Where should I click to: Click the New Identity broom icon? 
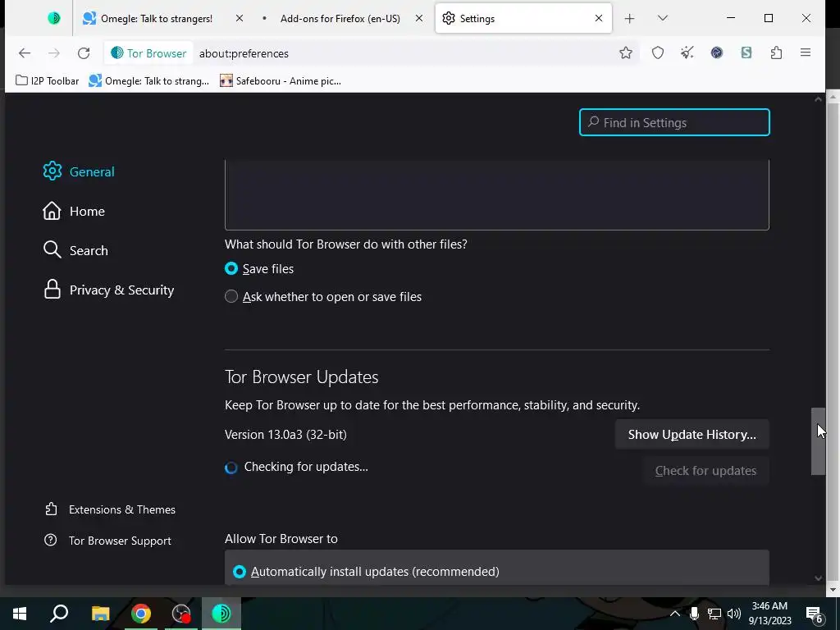coord(687,53)
